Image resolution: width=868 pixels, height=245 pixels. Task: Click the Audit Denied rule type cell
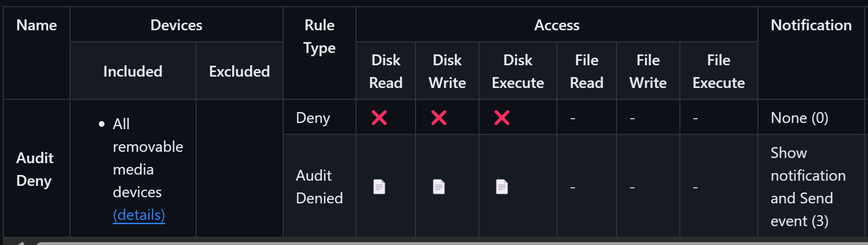point(319,187)
